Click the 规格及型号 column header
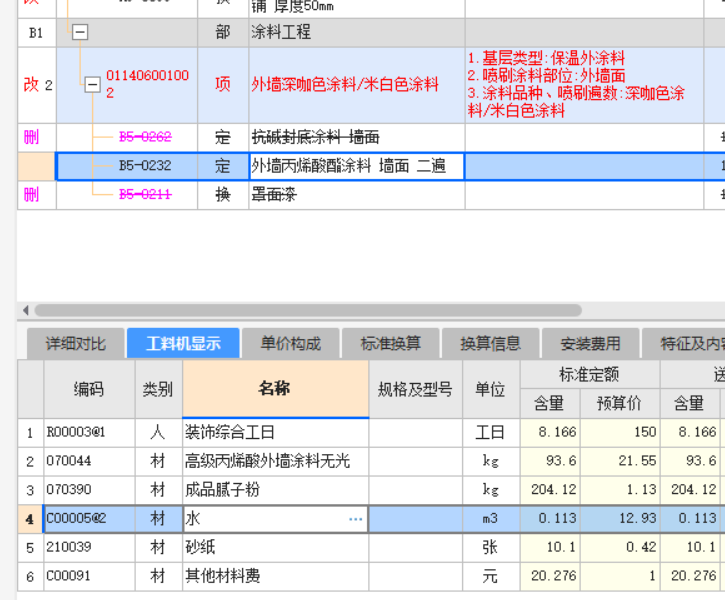The width and height of the screenshot is (725, 600). (x=416, y=389)
